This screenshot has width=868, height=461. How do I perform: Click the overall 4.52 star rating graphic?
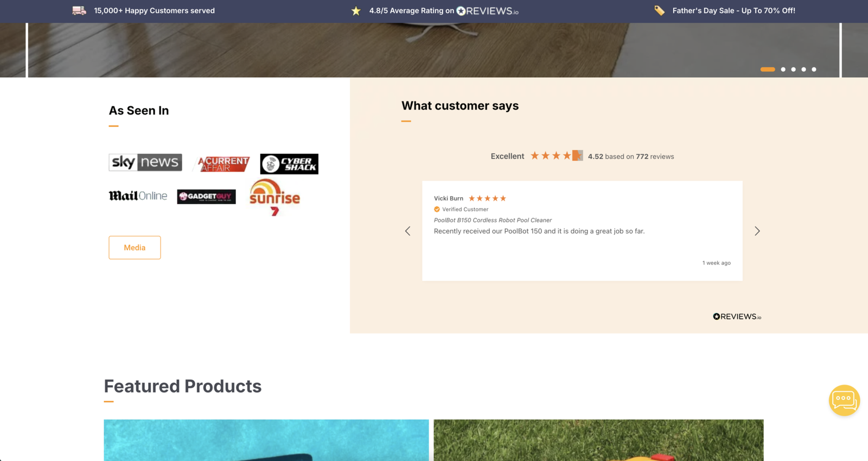(x=556, y=156)
